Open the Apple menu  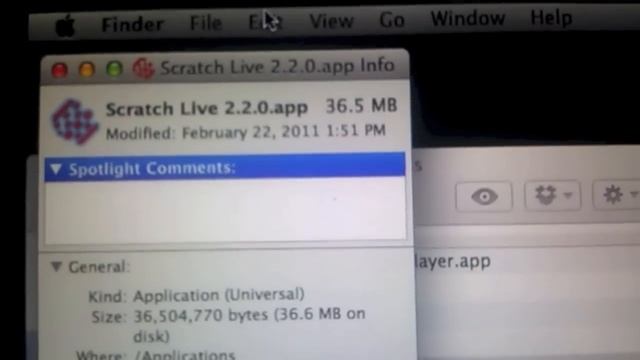click(65, 26)
